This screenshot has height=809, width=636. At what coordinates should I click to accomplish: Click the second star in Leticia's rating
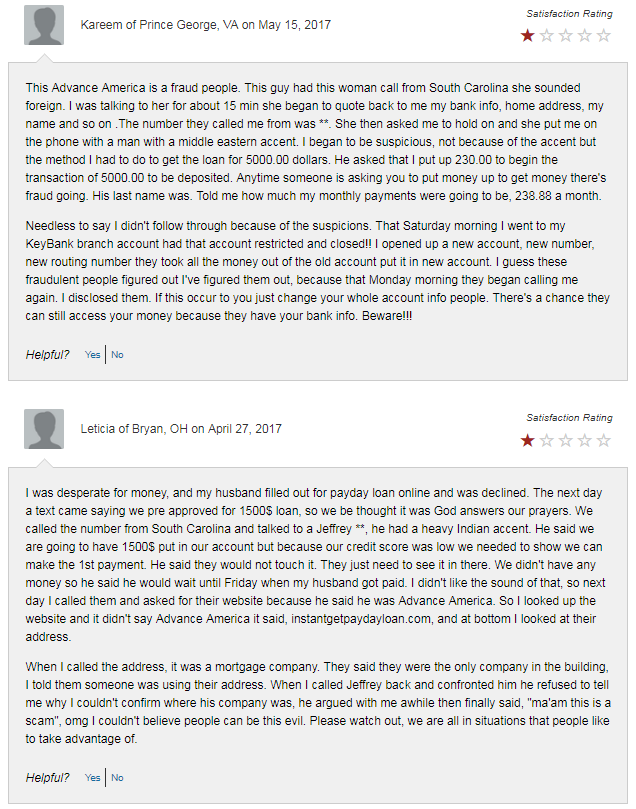(x=546, y=440)
